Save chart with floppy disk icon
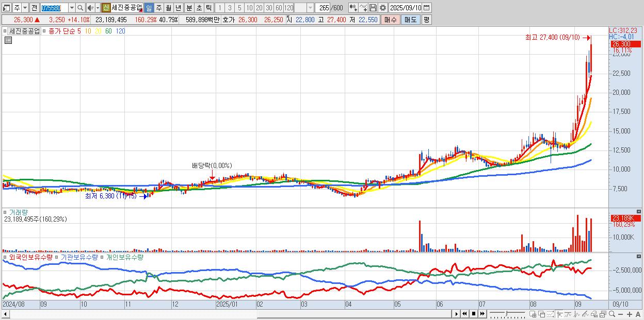The image size is (644, 320). coord(373,8)
